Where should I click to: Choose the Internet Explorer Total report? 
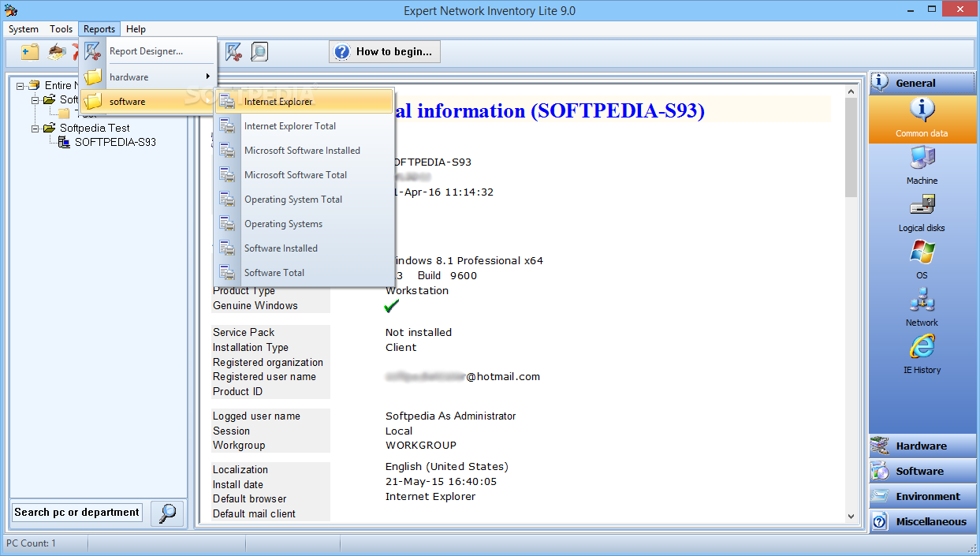304,126
